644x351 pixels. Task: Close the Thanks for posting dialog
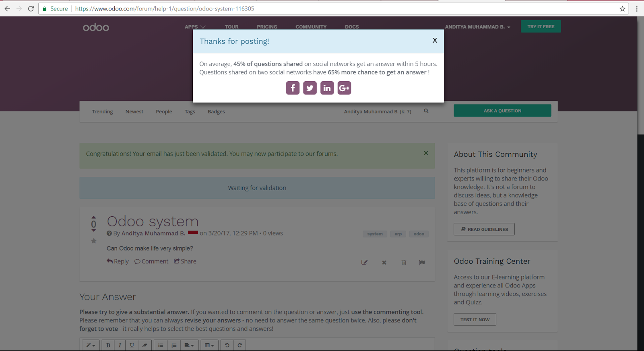coord(435,40)
